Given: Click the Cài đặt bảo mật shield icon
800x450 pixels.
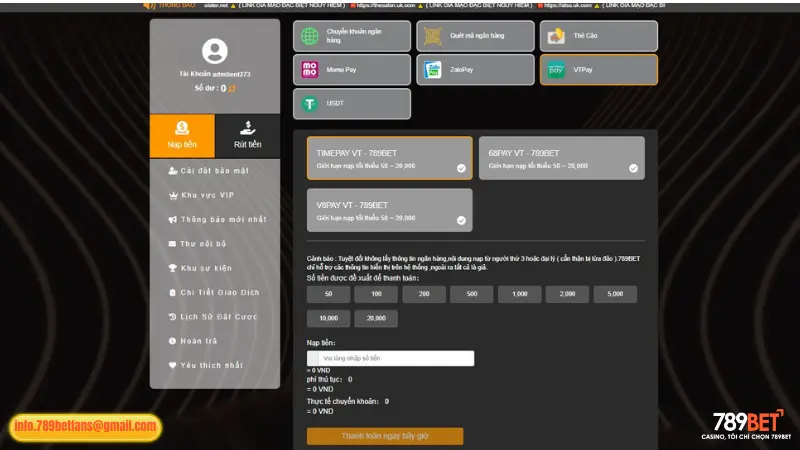Looking at the screenshot, I should 172,170.
